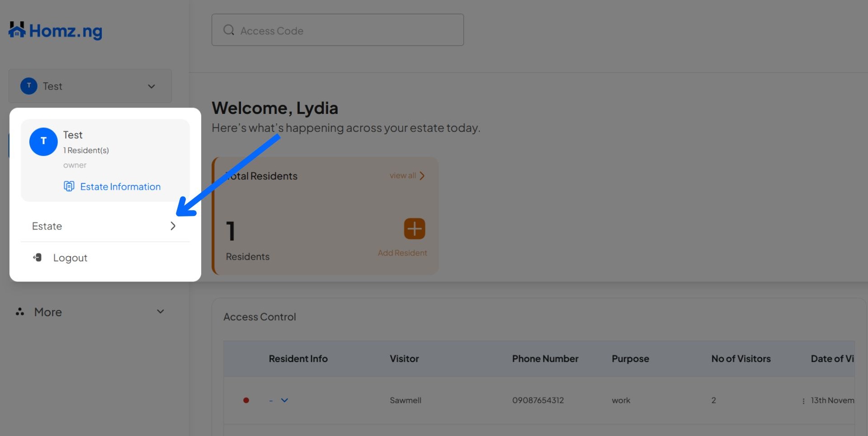Click the orange Add Resident plus icon
This screenshot has height=436, width=868.
(414, 229)
